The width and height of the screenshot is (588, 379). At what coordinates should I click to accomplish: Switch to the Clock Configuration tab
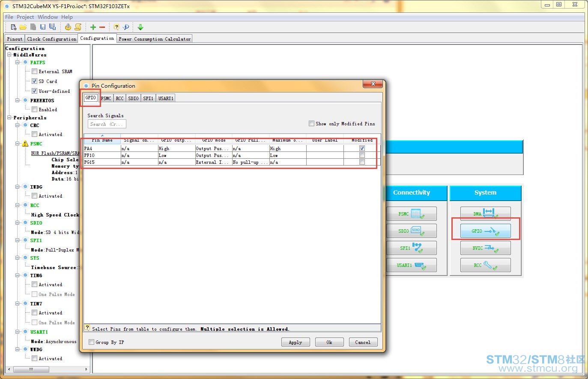pos(51,39)
